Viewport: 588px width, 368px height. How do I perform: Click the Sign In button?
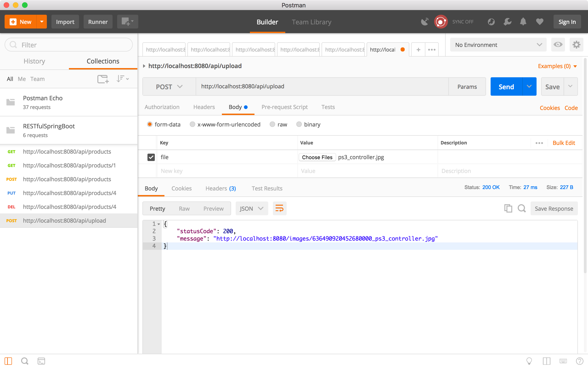567,22
